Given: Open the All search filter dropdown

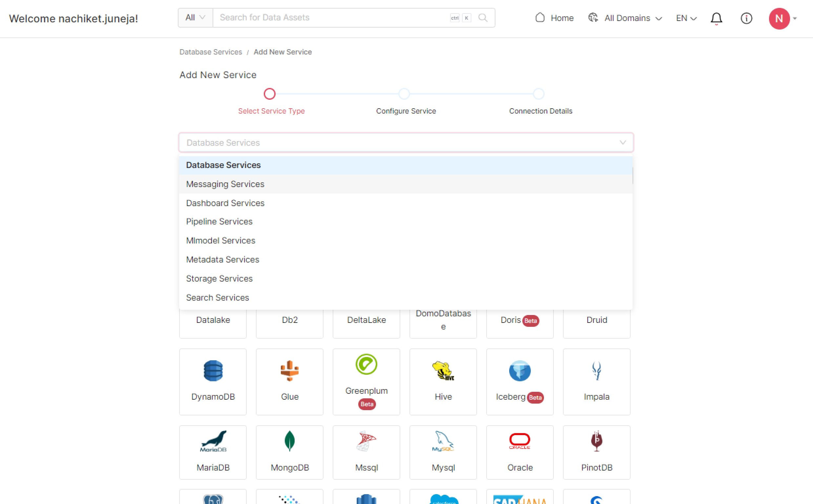Looking at the screenshot, I should 195,17.
